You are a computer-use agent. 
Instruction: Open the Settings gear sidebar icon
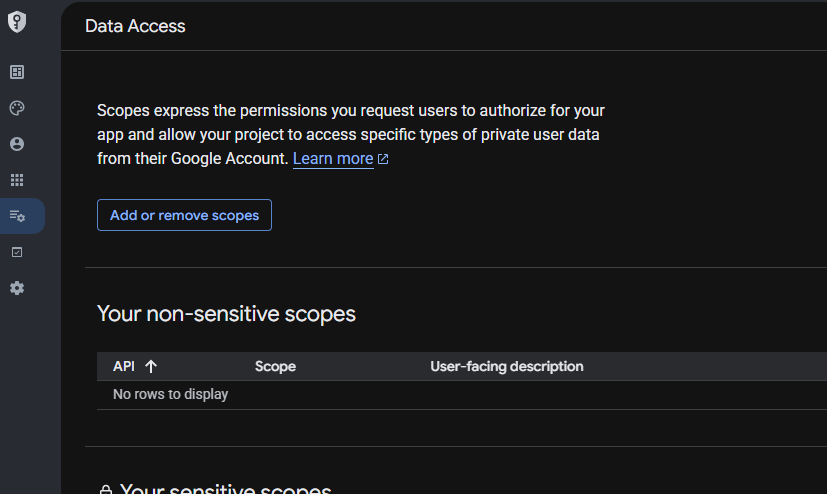point(17,288)
